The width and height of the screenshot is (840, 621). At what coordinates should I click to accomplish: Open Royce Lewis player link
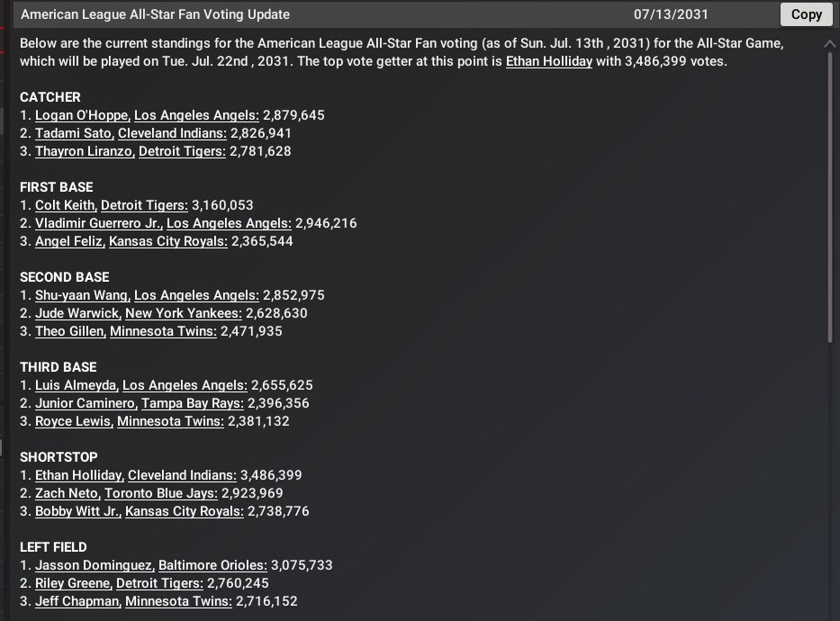[73, 421]
